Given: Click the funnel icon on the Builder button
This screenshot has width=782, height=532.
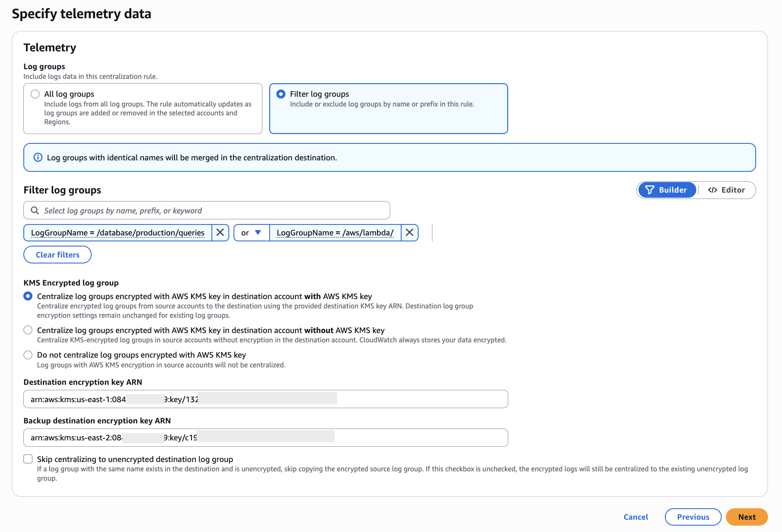Looking at the screenshot, I should [x=650, y=190].
